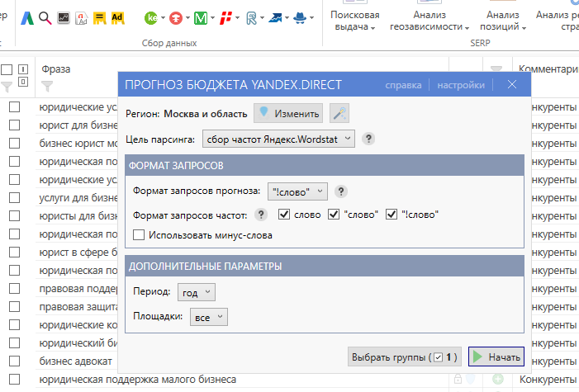Check the row for бизнес адвокат
This screenshot has width=579, height=392.
point(14,361)
